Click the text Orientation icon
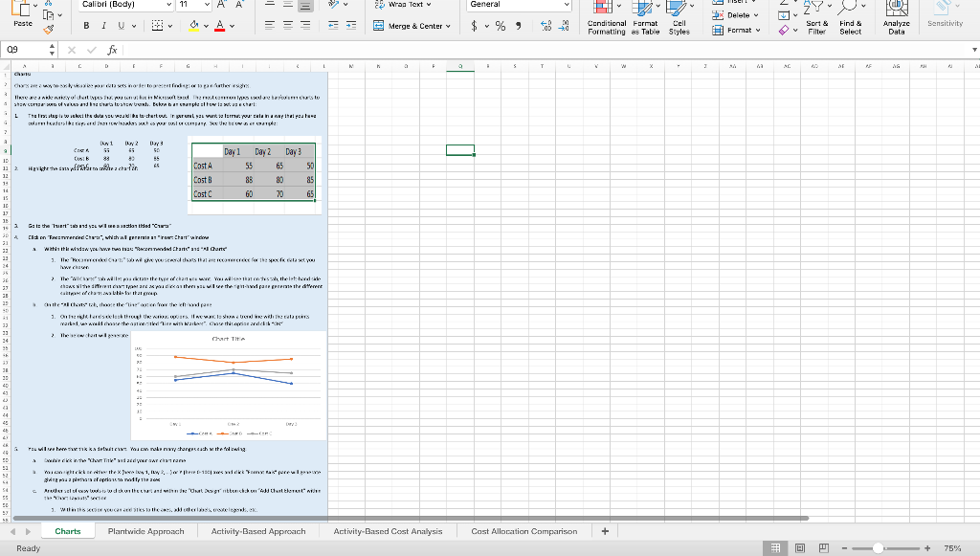Image resolution: width=980 pixels, height=556 pixels. [334, 5]
